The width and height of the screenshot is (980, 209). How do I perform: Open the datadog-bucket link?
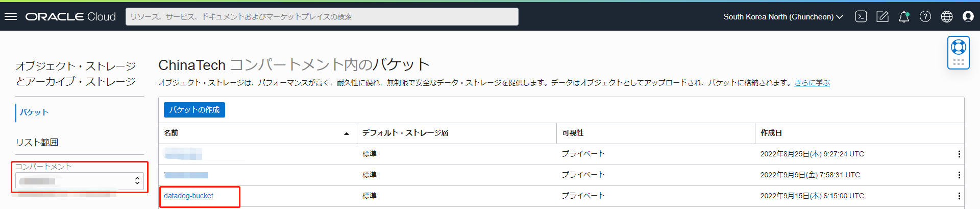coord(188,196)
